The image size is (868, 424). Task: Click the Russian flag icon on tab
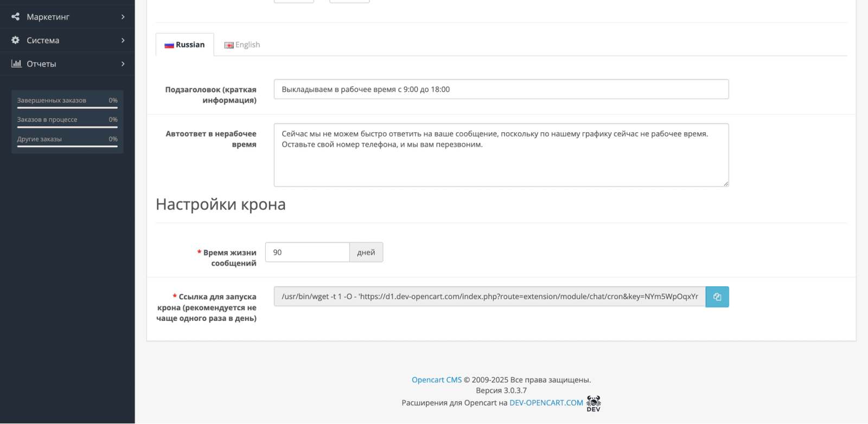169,45
